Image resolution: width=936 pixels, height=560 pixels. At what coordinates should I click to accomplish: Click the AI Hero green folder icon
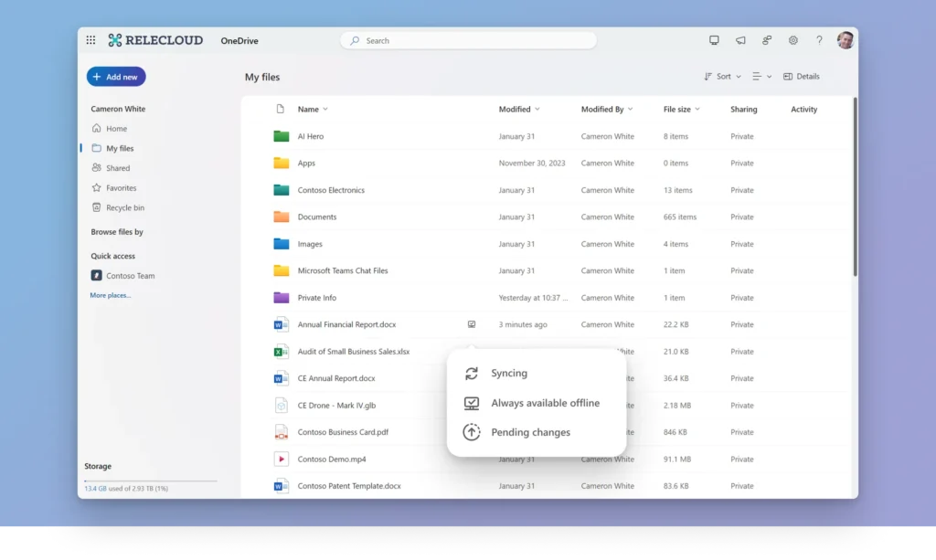[282, 136]
